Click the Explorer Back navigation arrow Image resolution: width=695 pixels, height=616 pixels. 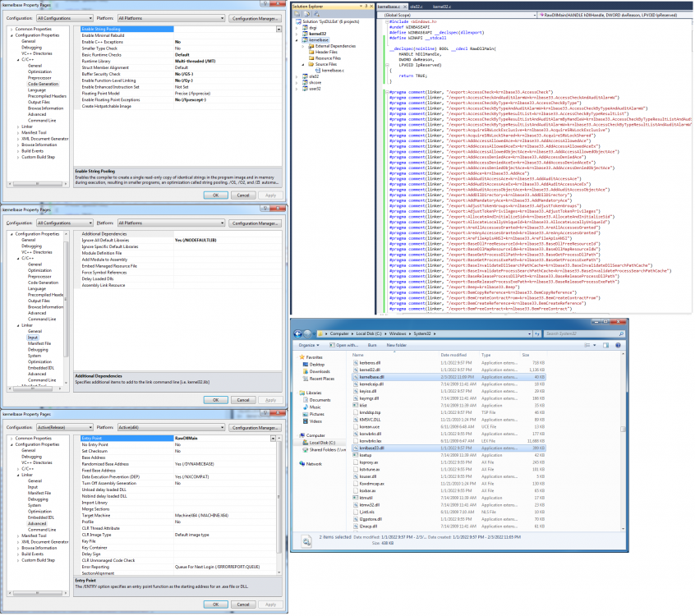coord(299,333)
